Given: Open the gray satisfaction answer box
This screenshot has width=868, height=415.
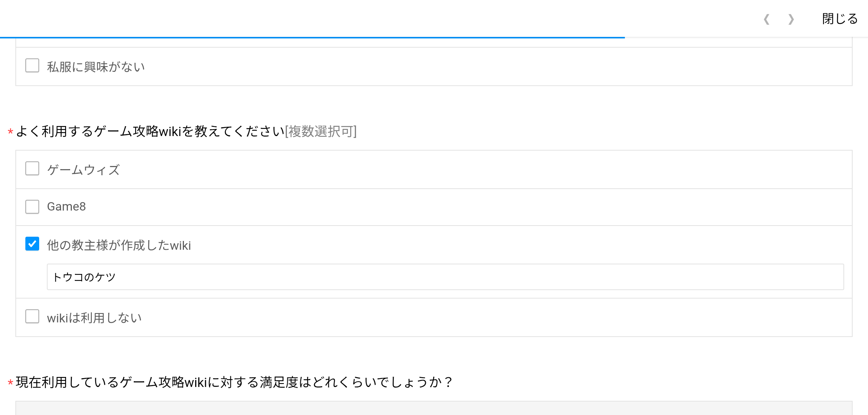Looking at the screenshot, I should [x=434, y=408].
